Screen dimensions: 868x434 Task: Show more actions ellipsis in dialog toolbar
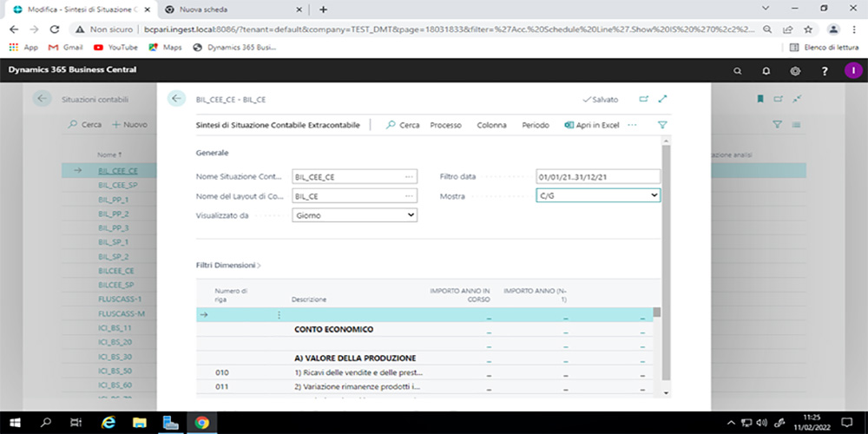click(632, 125)
